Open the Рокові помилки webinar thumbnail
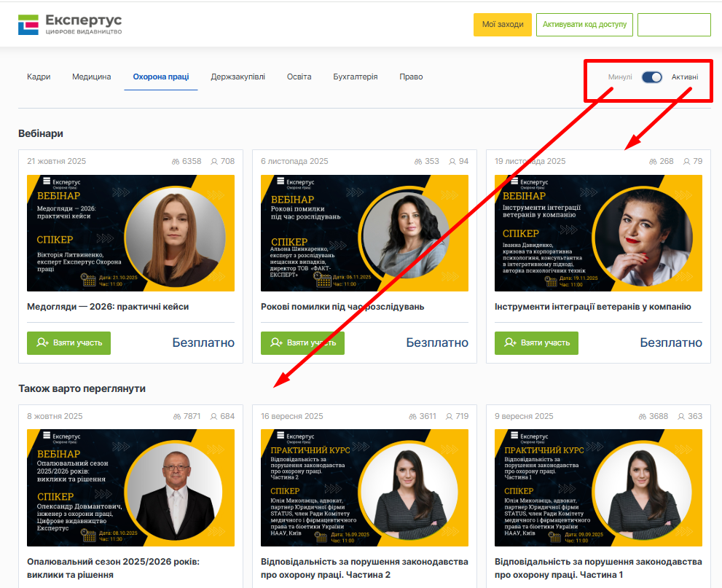The image size is (722, 588). pos(364,233)
